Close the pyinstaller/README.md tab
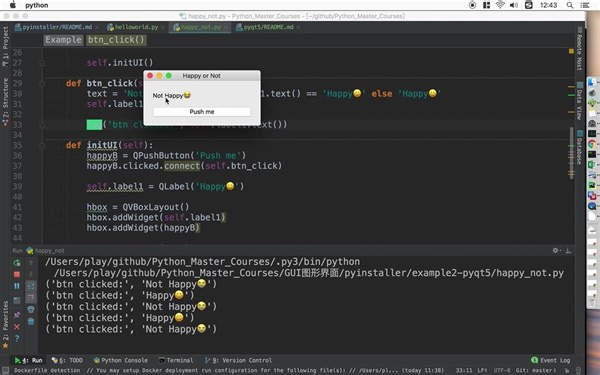The image size is (600, 375). click(97, 28)
